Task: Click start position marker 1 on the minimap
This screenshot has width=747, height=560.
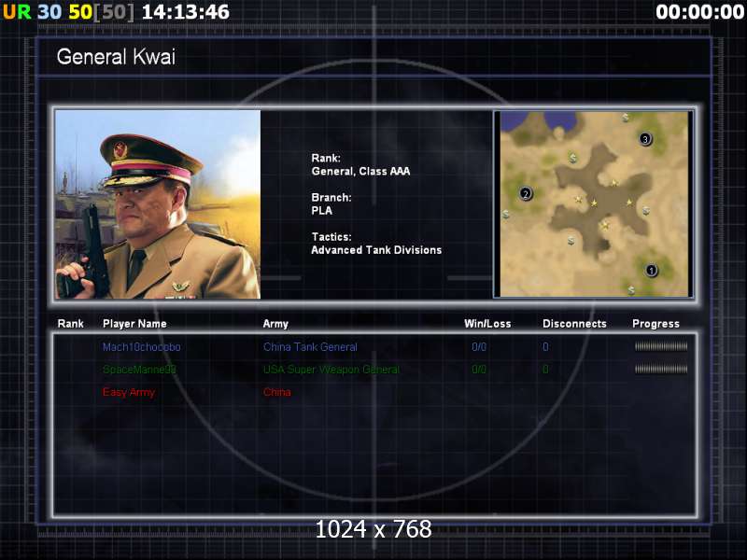Action: (651, 271)
